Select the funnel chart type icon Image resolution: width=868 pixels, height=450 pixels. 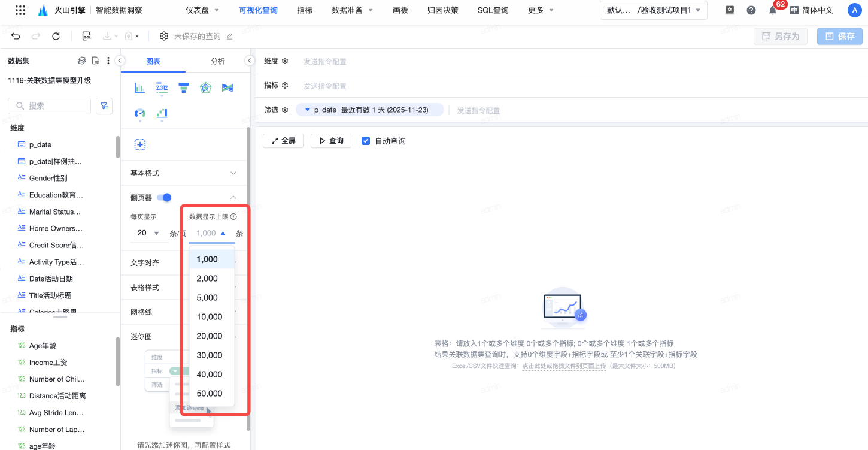click(x=184, y=88)
